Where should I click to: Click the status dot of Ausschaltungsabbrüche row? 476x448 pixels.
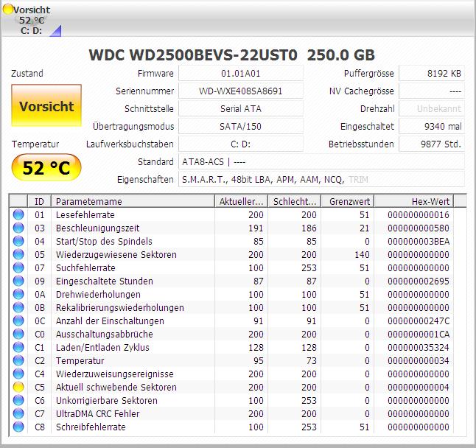coord(18,334)
